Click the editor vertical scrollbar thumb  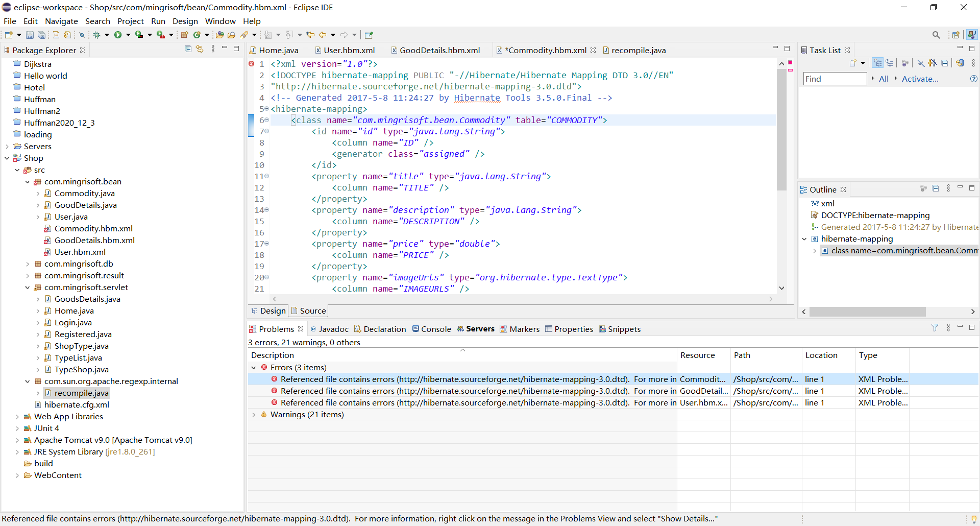(781, 130)
